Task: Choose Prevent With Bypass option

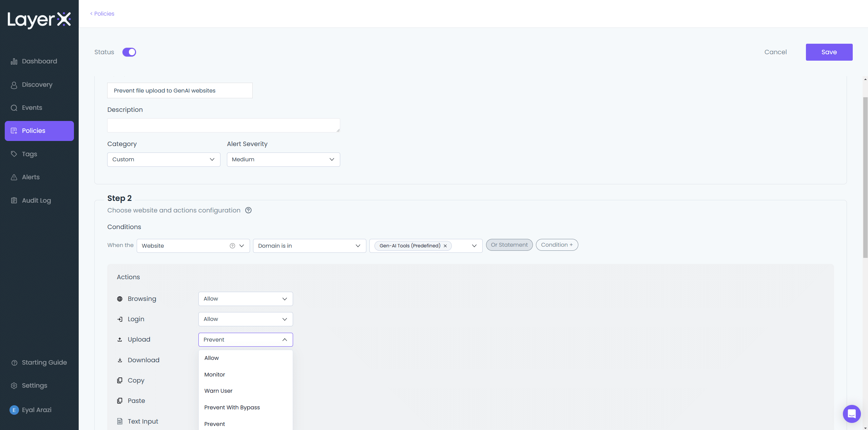Action: 232,407
